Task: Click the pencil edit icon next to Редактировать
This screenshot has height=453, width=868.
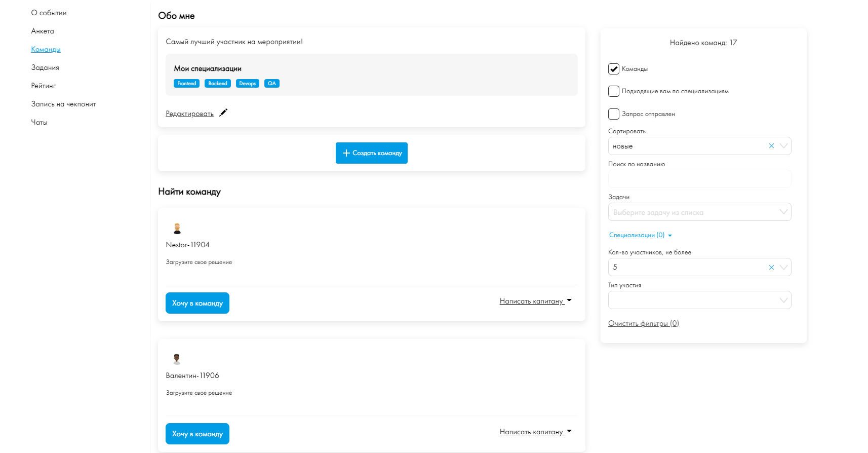Action: (223, 112)
